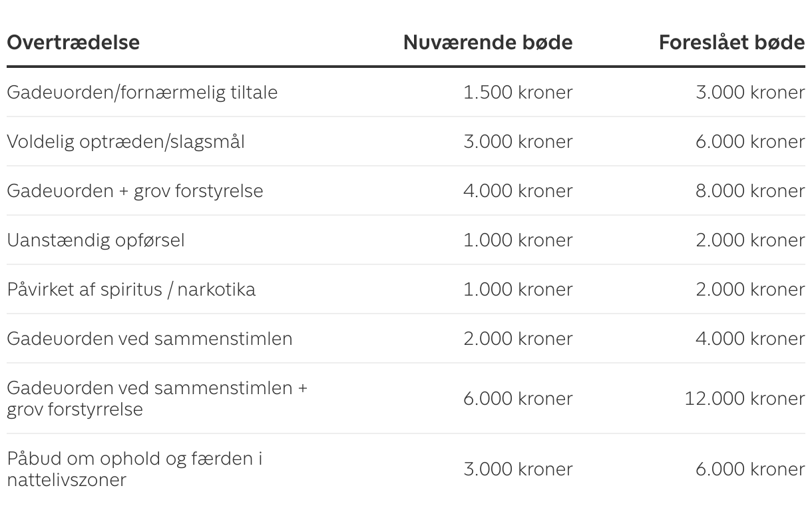Click the Overtrædelse column header

[73, 43]
